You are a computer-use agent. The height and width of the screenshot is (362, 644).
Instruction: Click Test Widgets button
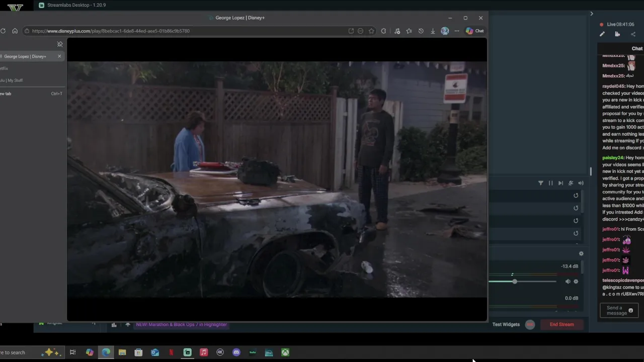pos(506,324)
